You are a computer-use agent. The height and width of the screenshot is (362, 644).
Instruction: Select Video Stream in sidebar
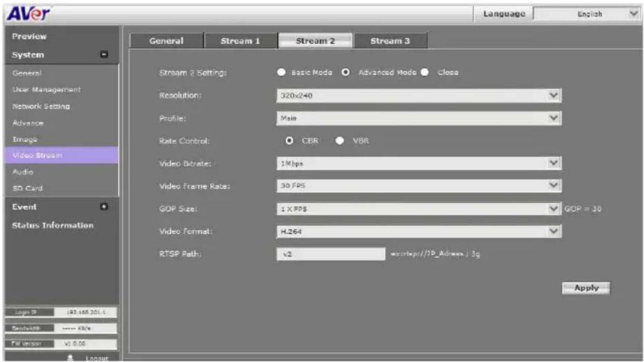60,155
